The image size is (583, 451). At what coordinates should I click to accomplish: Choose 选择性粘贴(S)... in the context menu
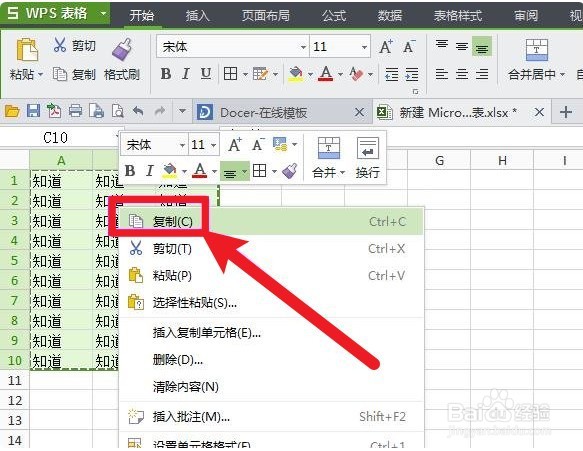coord(271,303)
